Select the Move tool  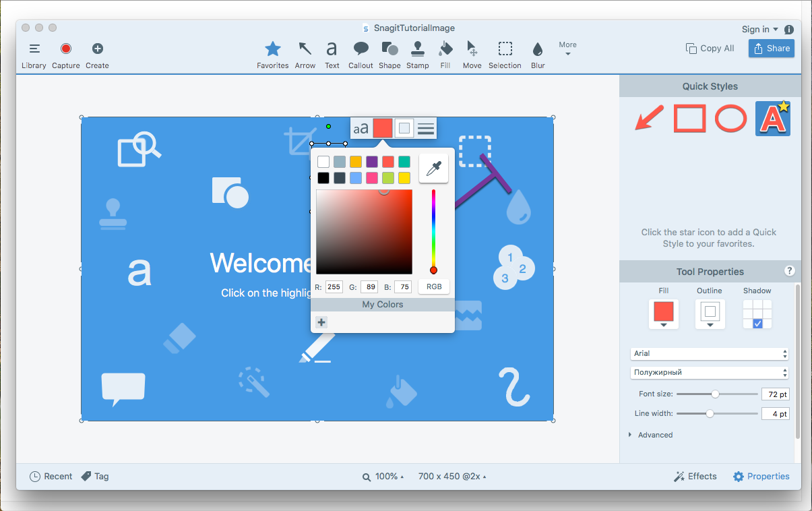[x=472, y=55]
